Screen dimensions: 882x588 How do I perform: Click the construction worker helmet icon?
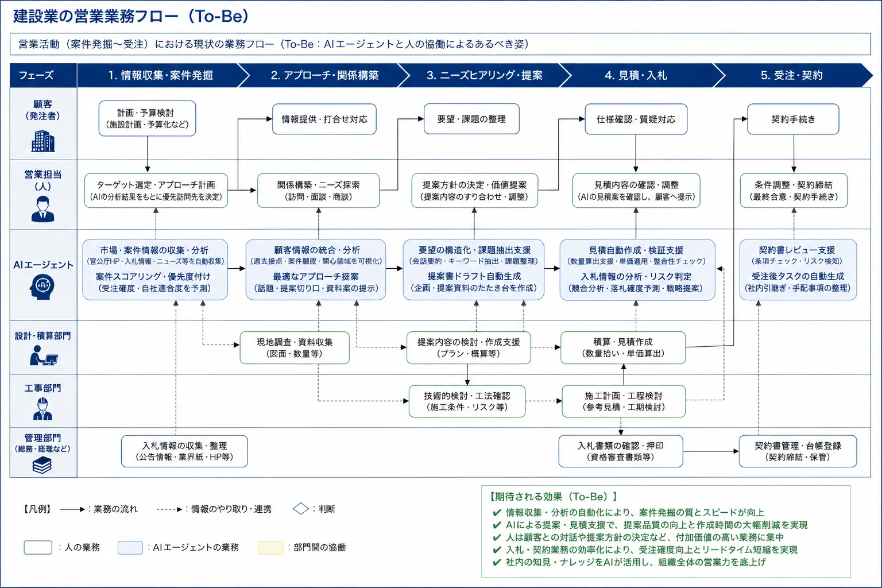pos(42,409)
